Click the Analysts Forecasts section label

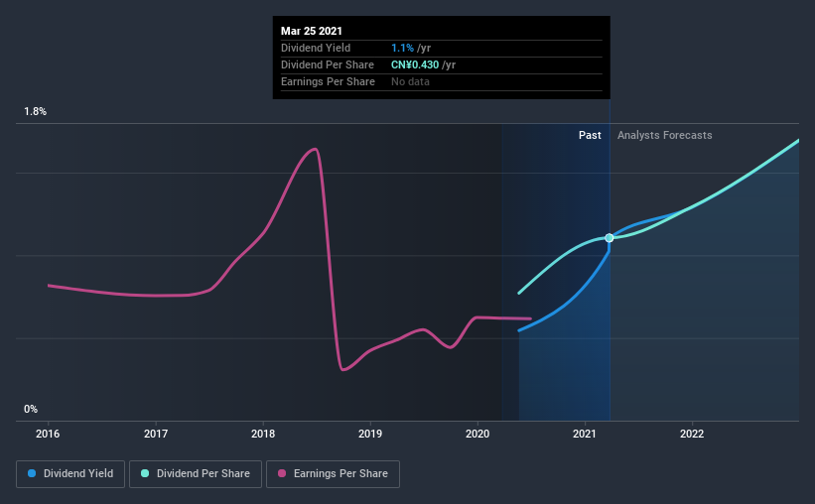(x=665, y=135)
